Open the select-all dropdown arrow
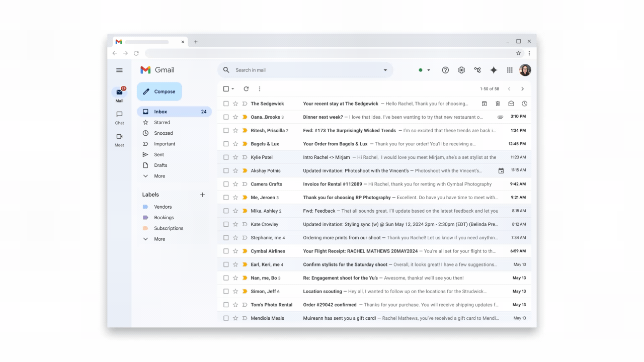The image size is (644, 362). (233, 89)
